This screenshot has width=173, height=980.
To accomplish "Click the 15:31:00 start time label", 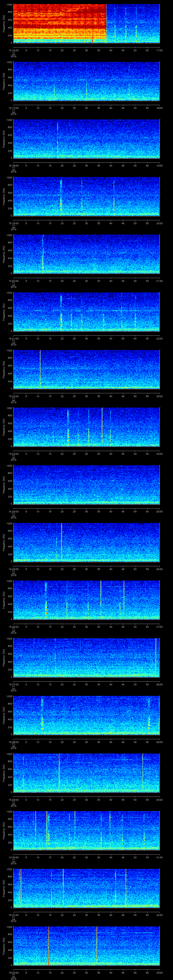I will (x=14, y=915).
